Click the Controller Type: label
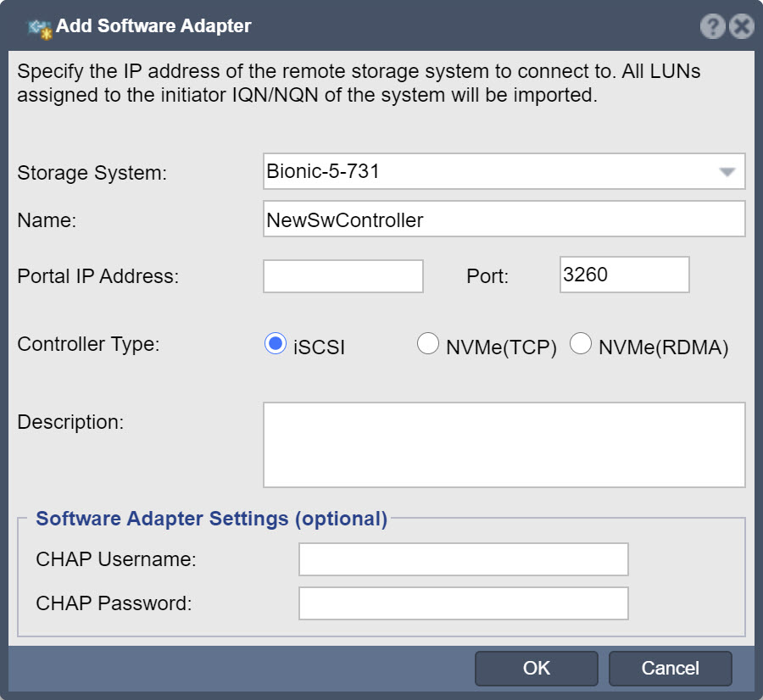Viewport: 763px width, 700px height. (x=88, y=344)
